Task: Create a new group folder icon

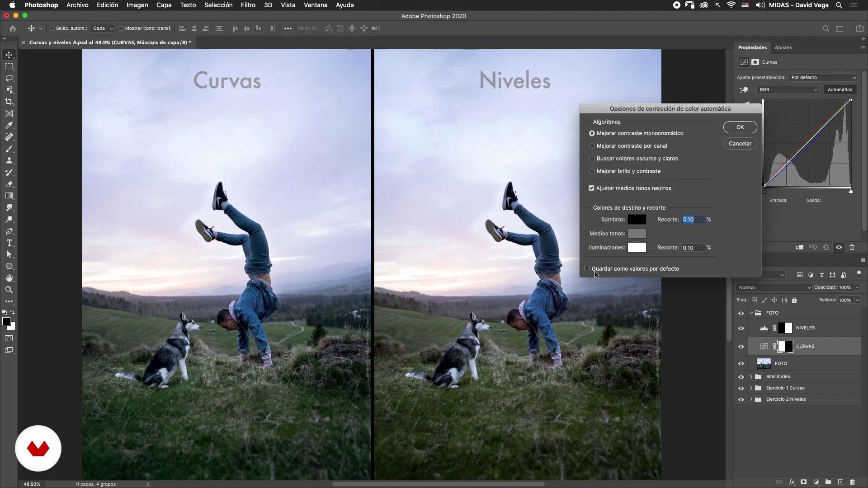Action: point(828,482)
